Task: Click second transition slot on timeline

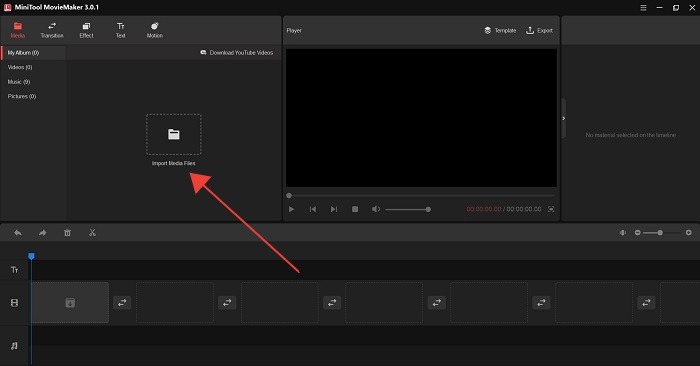Action: click(227, 303)
